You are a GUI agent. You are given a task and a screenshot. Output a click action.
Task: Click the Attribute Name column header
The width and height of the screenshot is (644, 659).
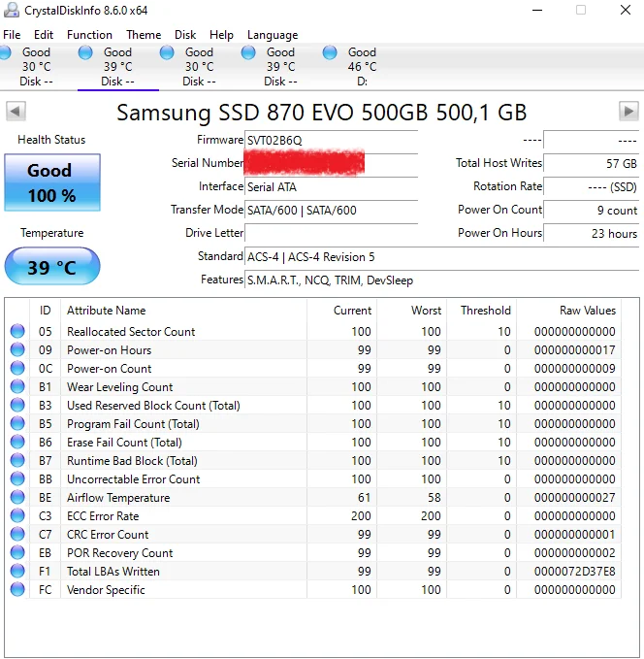(183, 311)
